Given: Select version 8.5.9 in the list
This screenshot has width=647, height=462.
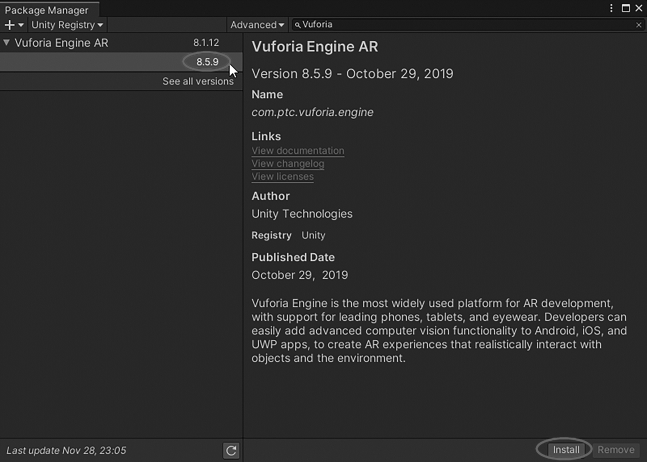Looking at the screenshot, I should tap(121, 62).
